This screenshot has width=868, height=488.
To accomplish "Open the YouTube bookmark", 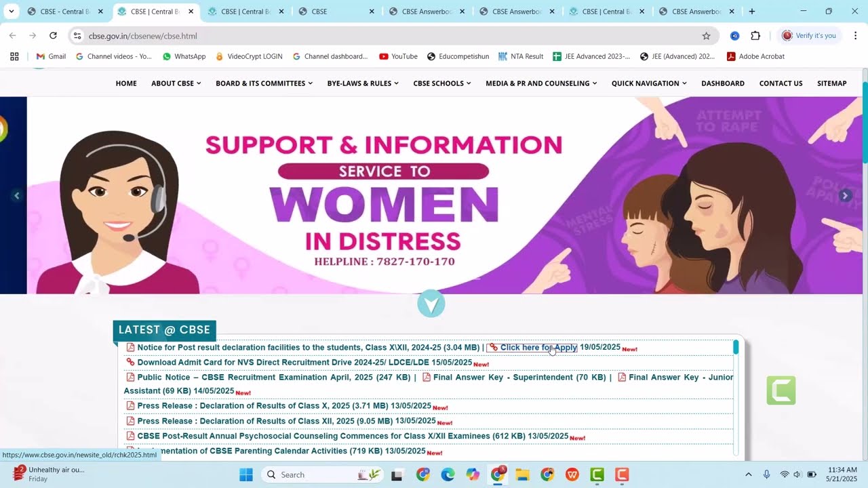I will [x=398, y=56].
